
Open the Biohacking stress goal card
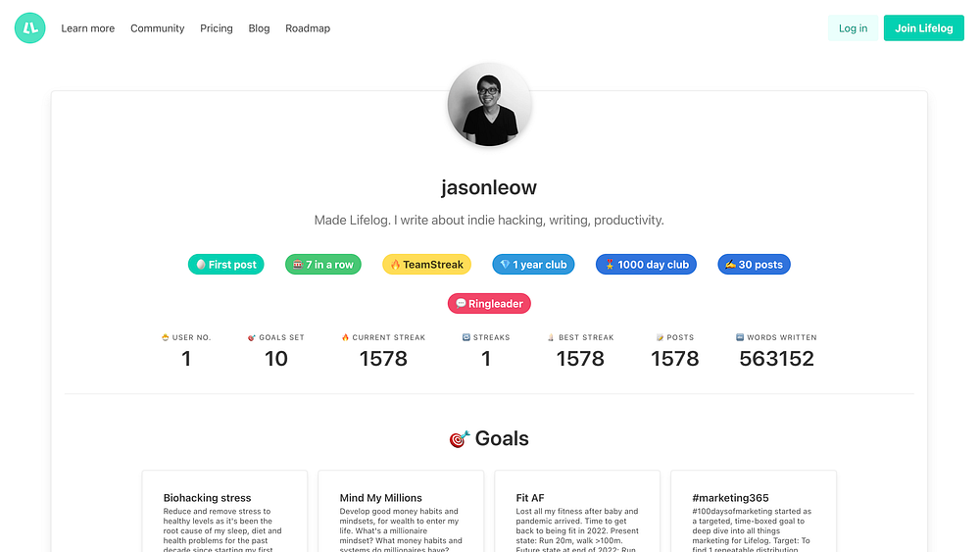click(224, 512)
